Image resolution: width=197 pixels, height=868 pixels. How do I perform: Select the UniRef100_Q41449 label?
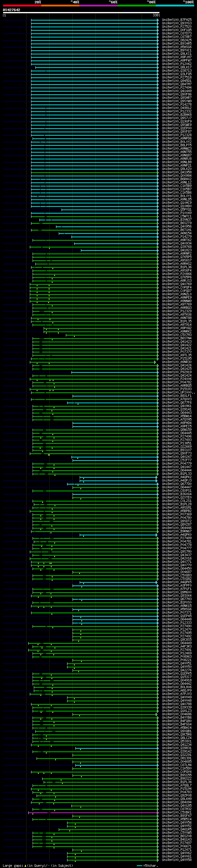[177, 91]
